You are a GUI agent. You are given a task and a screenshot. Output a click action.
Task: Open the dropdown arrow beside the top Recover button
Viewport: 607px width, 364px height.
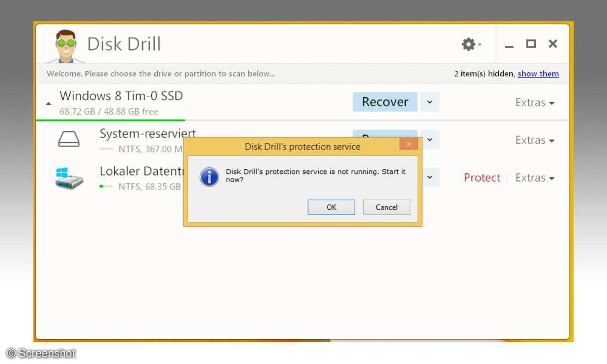pos(429,102)
